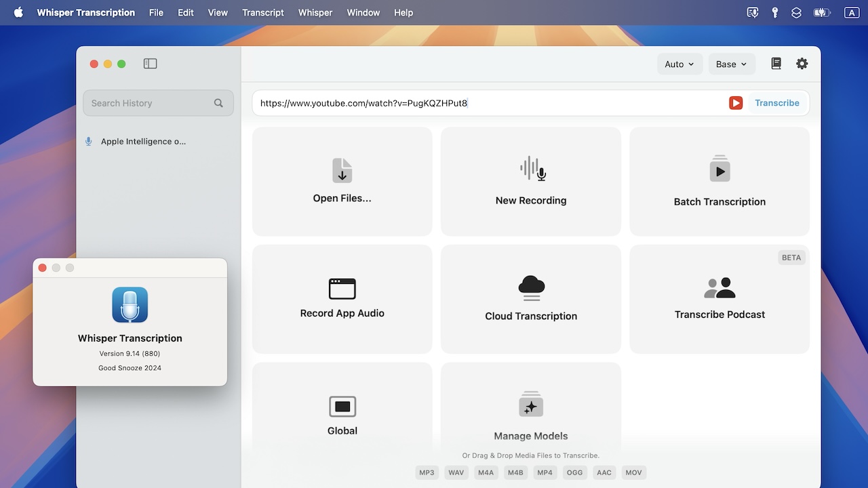This screenshot has width=868, height=488.
Task: Open the Window menu
Action: pyautogui.click(x=363, y=12)
